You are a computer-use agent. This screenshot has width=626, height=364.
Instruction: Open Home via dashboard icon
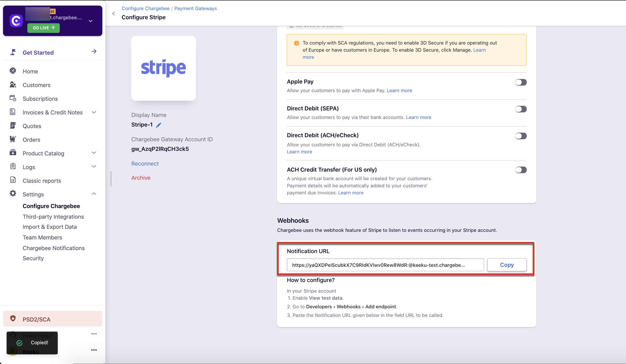coord(13,71)
